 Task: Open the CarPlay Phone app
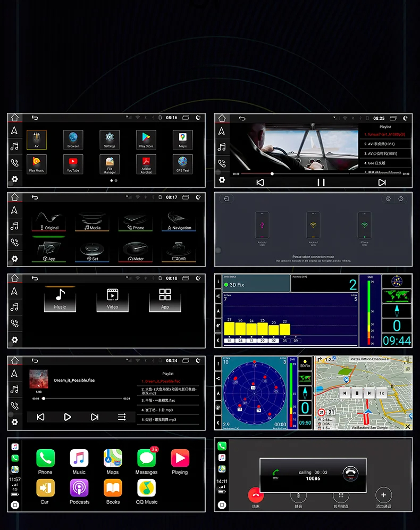point(45,462)
